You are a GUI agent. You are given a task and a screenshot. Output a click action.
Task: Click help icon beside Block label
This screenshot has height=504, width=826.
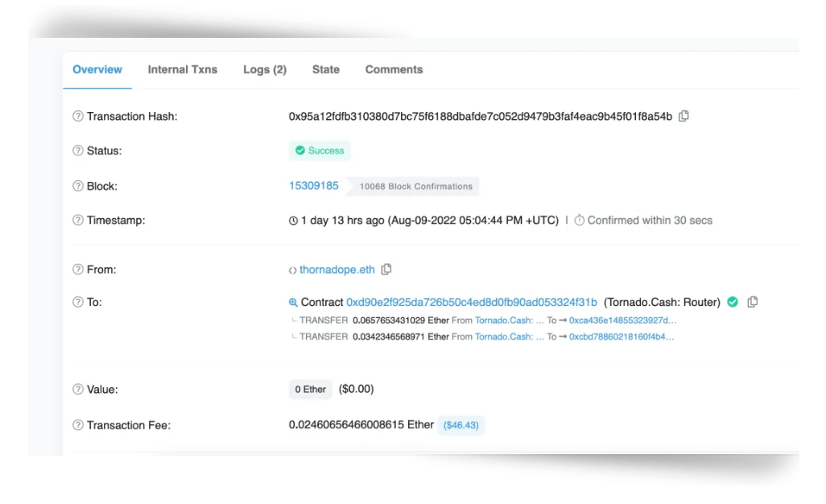click(x=78, y=186)
